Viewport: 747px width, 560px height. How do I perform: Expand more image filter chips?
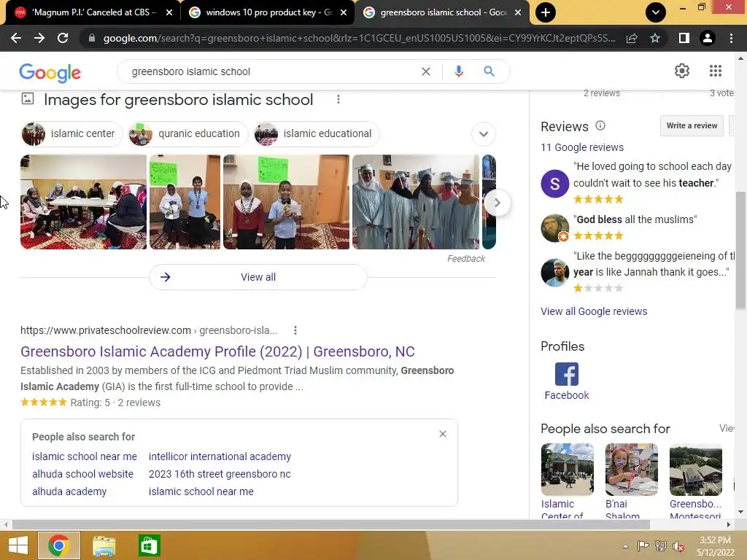(x=483, y=134)
